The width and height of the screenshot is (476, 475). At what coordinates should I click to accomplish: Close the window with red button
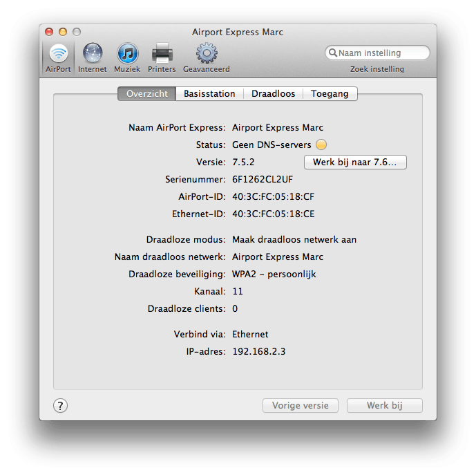49,32
